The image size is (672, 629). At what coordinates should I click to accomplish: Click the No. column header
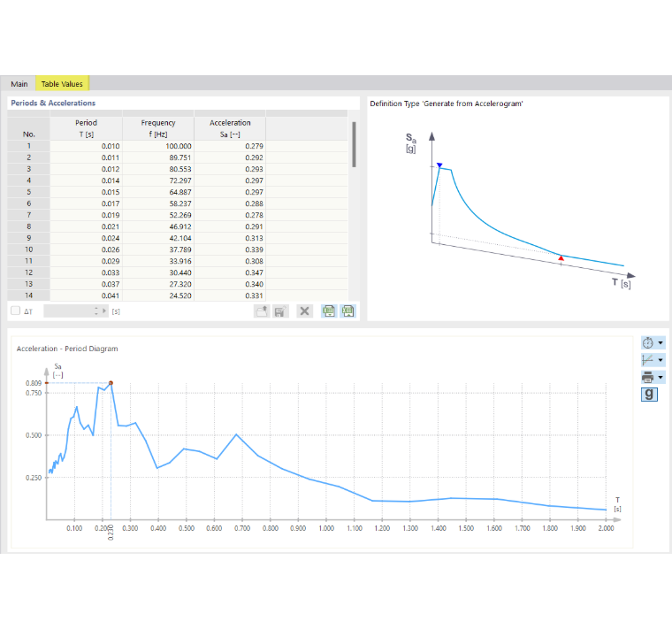[x=28, y=128]
